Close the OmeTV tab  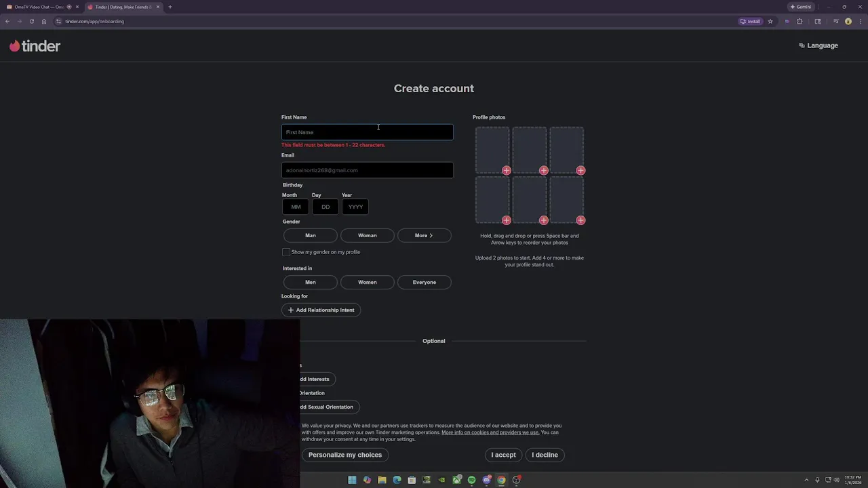[x=77, y=7]
